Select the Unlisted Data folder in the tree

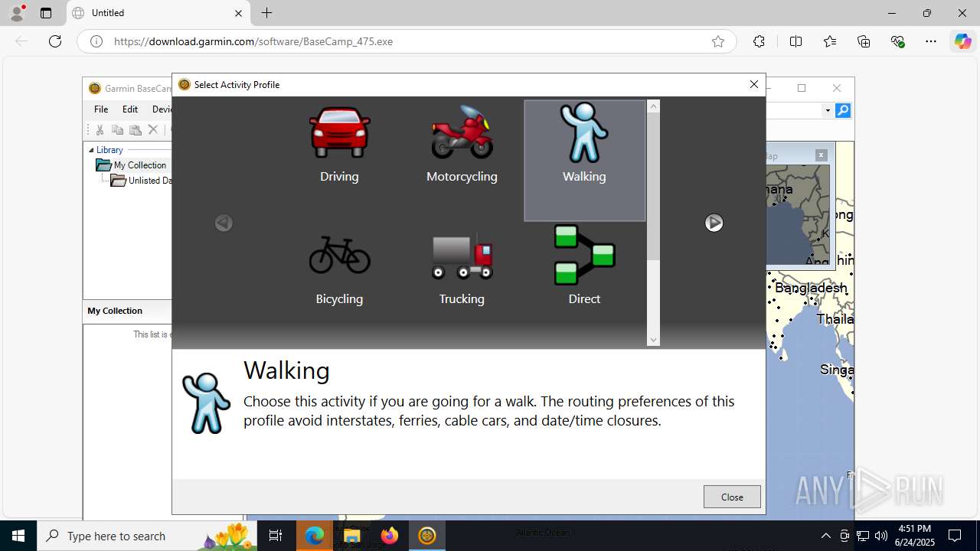point(150,181)
